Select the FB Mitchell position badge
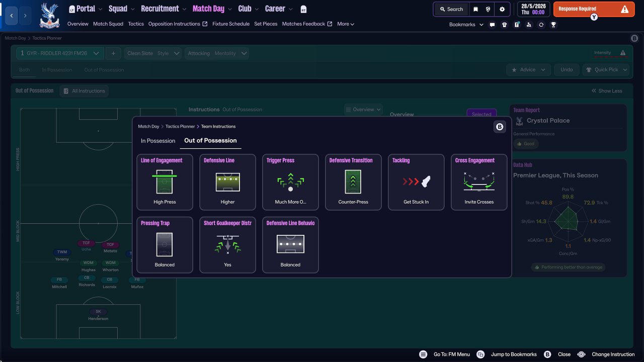Screen dimensions: 644x362 click(x=59, y=280)
